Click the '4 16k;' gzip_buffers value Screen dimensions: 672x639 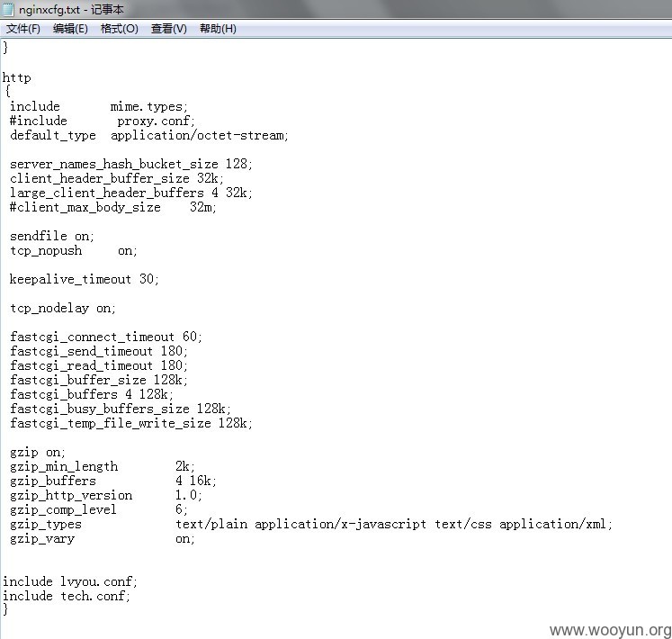(x=196, y=481)
